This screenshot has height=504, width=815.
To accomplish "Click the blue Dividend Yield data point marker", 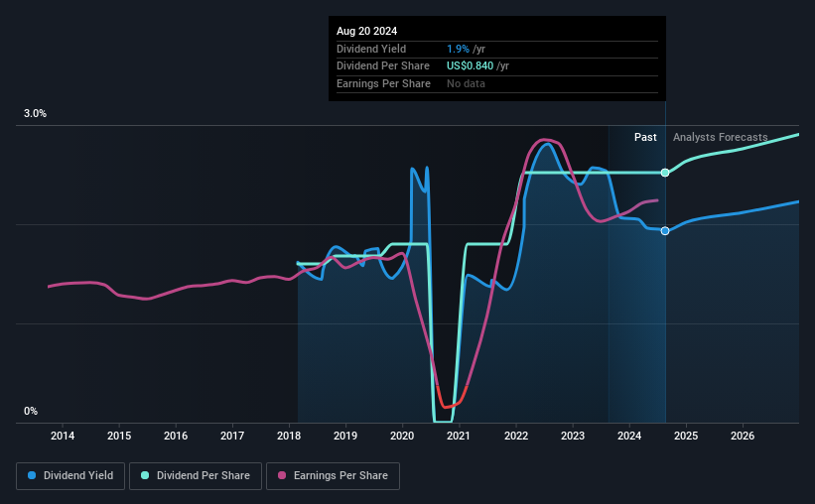I will pos(665,231).
